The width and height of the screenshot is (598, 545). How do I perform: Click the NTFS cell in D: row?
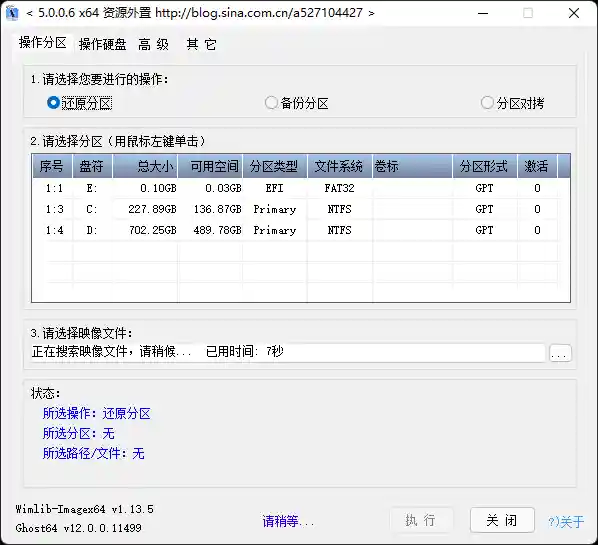pyautogui.click(x=339, y=230)
